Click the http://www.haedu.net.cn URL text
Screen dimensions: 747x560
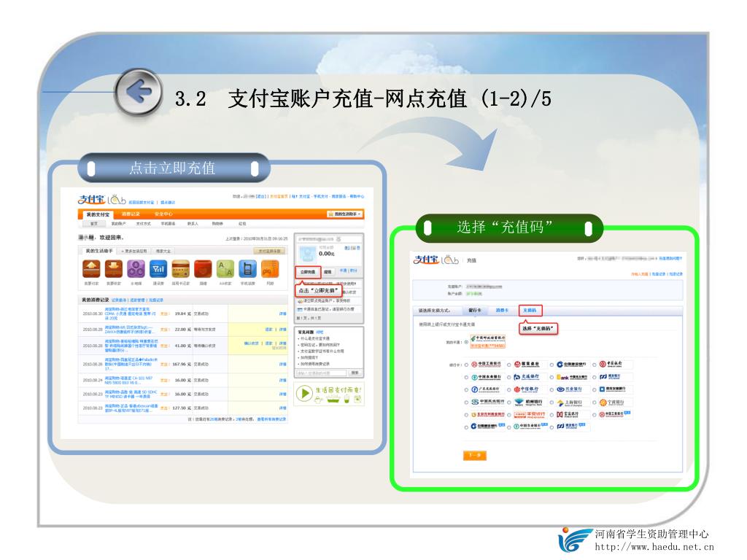(654, 547)
